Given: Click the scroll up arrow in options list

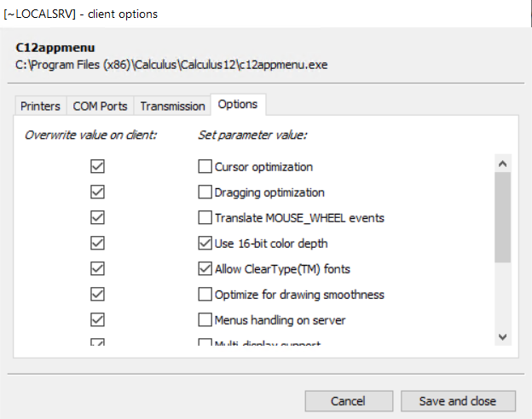Looking at the screenshot, I should click(502, 164).
